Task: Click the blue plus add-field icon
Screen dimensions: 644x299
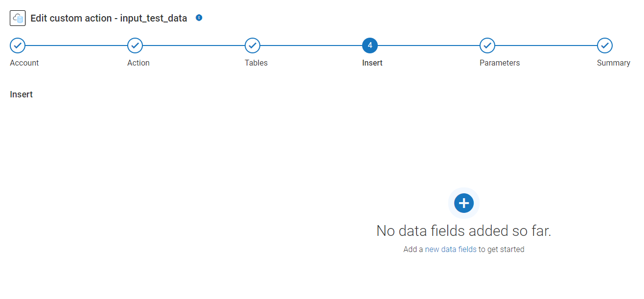Action: pyautogui.click(x=464, y=203)
